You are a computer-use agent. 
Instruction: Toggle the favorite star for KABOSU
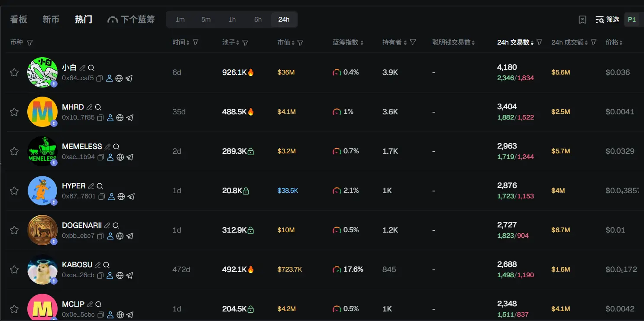click(14, 269)
